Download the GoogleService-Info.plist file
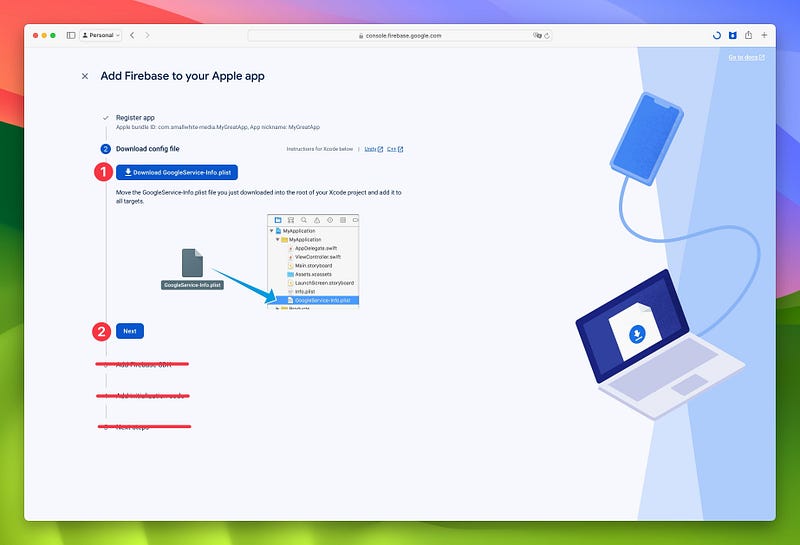800x545 pixels. (x=177, y=172)
